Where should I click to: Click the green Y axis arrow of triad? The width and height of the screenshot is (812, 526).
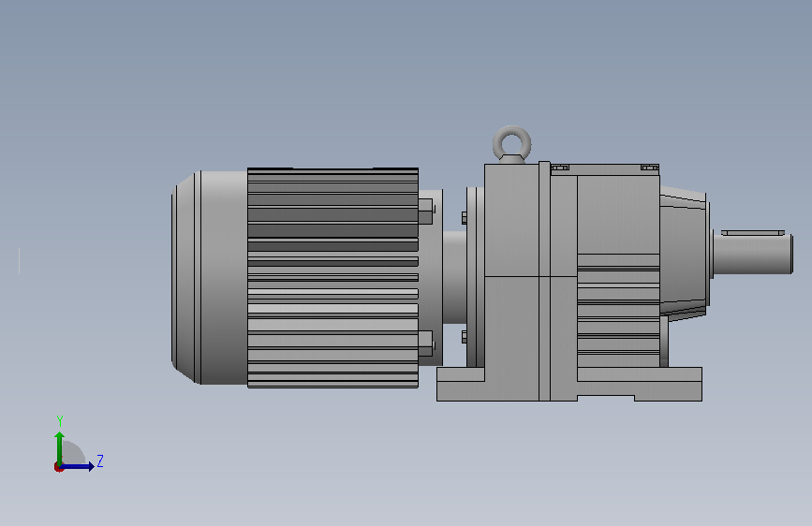coord(60,448)
